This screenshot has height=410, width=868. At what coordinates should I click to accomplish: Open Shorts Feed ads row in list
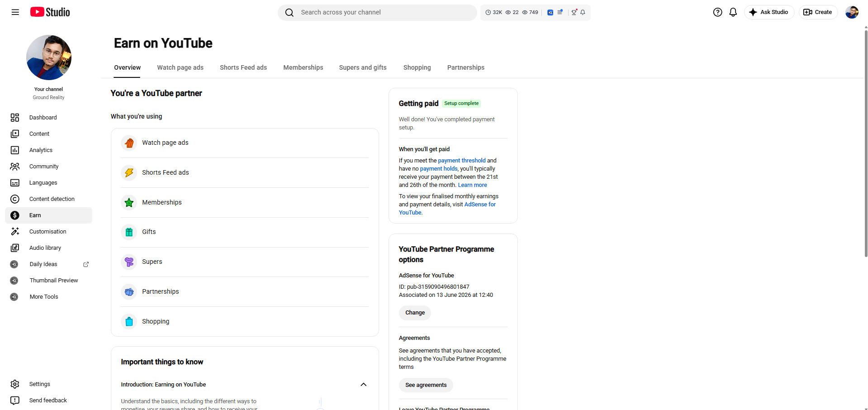[245, 173]
